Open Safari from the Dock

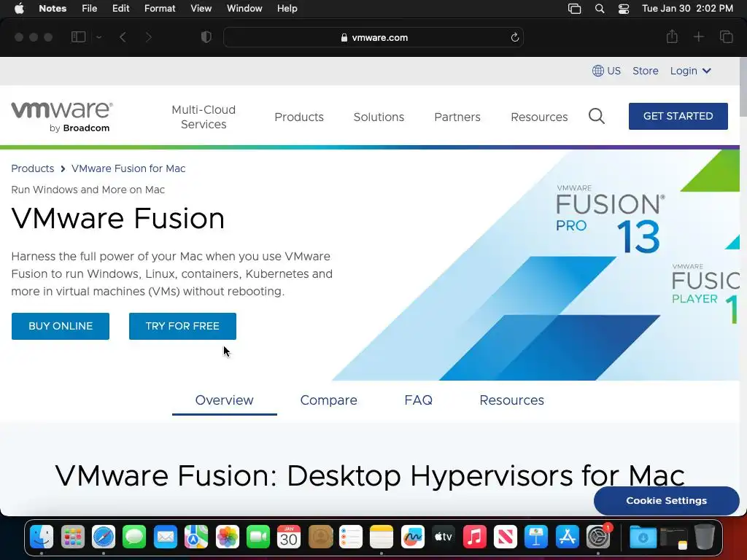click(x=104, y=537)
